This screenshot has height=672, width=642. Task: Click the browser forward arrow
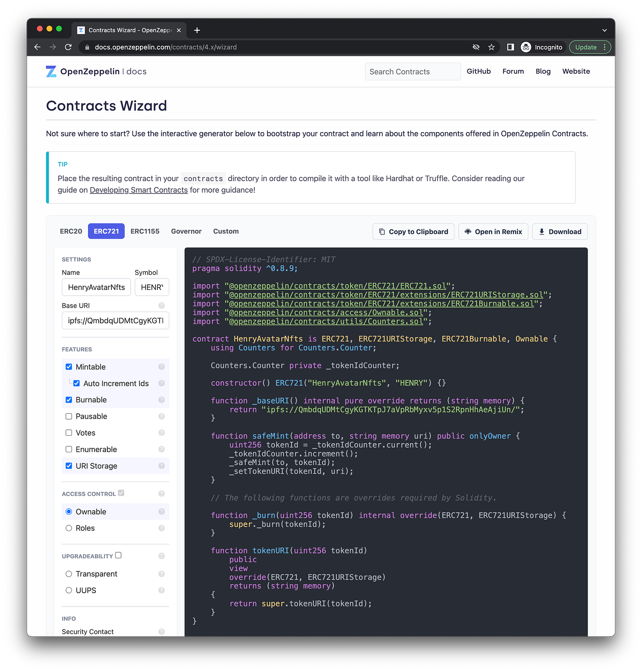(x=53, y=47)
